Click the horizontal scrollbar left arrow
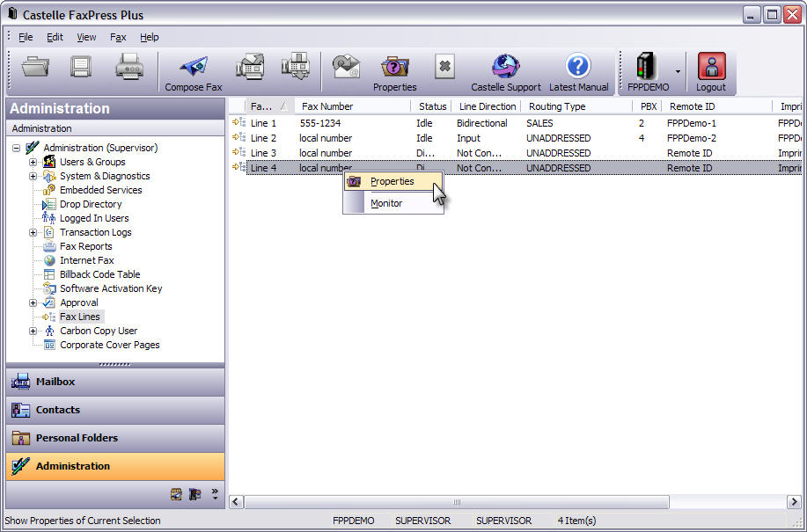Screen dimensions: 807x532 [x=236, y=502]
